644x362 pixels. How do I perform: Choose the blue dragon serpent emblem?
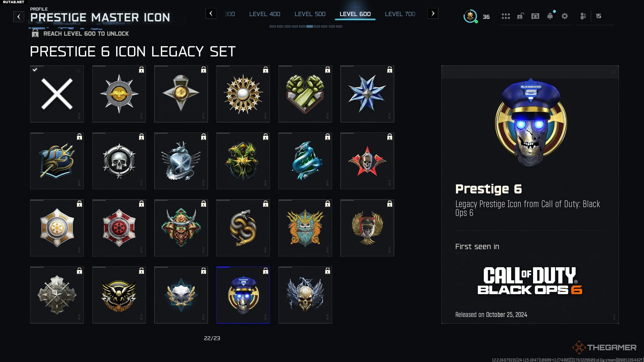point(305,161)
